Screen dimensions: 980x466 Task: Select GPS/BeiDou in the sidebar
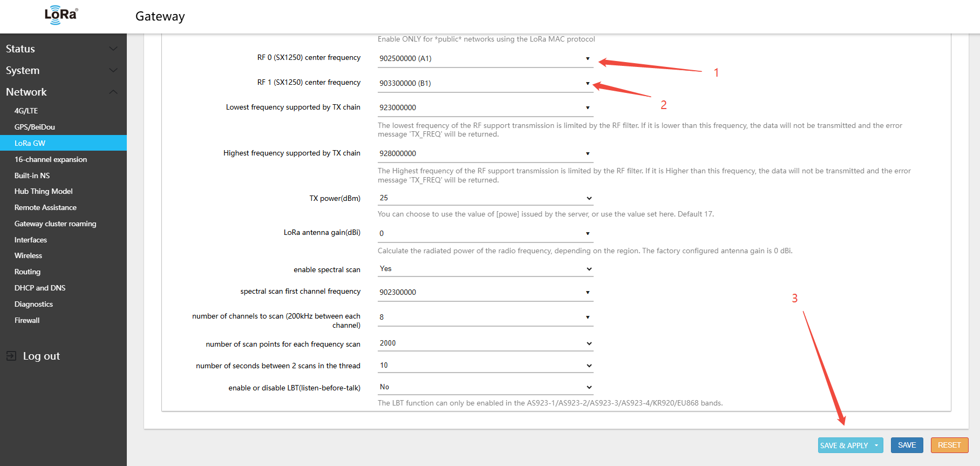click(35, 127)
